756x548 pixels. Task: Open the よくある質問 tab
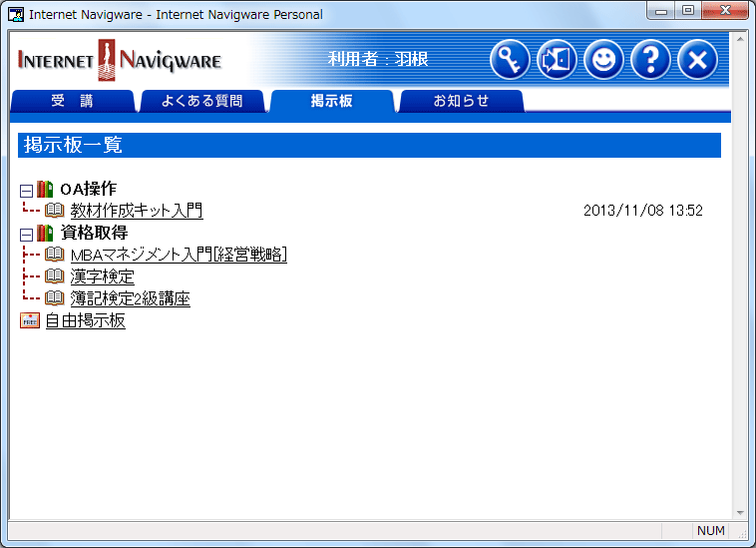[202, 101]
